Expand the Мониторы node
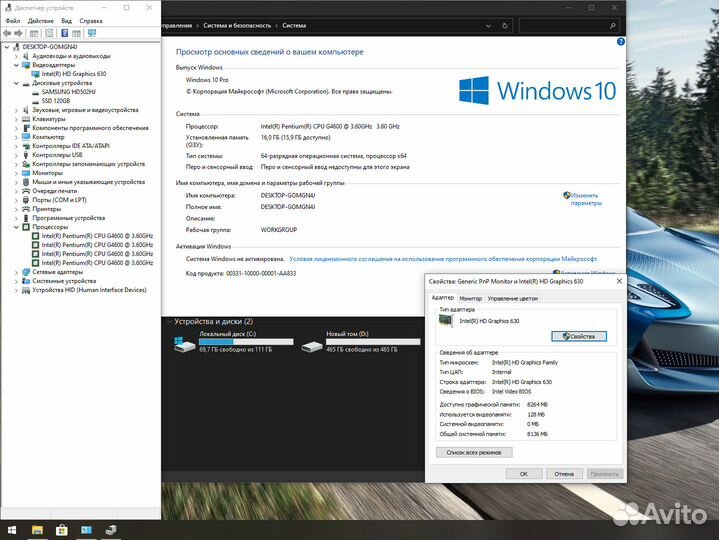719x540 pixels. [16, 173]
